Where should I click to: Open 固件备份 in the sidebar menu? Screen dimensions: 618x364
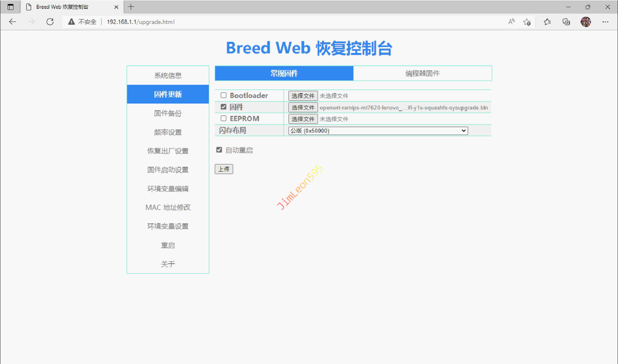point(168,114)
